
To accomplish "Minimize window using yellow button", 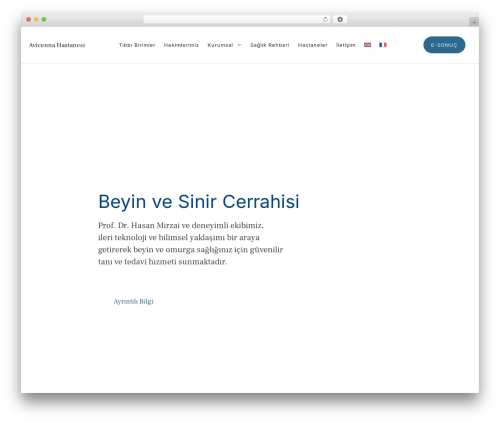I will pyautogui.click(x=36, y=20).
